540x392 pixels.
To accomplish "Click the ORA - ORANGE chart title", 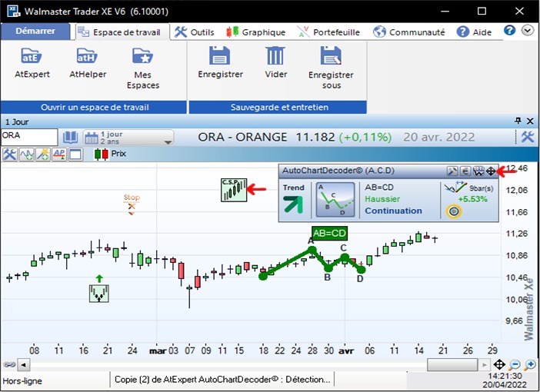I will click(x=242, y=138).
